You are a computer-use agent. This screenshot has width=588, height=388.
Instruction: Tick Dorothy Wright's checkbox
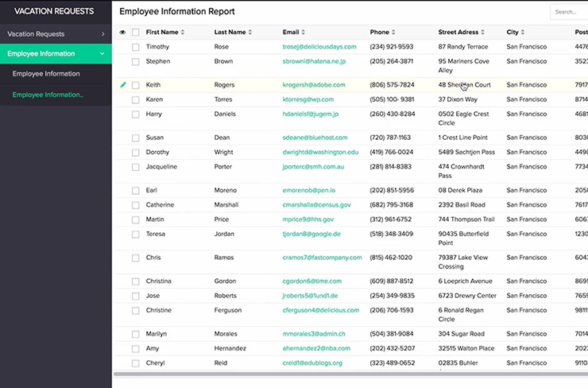[136, 153]
